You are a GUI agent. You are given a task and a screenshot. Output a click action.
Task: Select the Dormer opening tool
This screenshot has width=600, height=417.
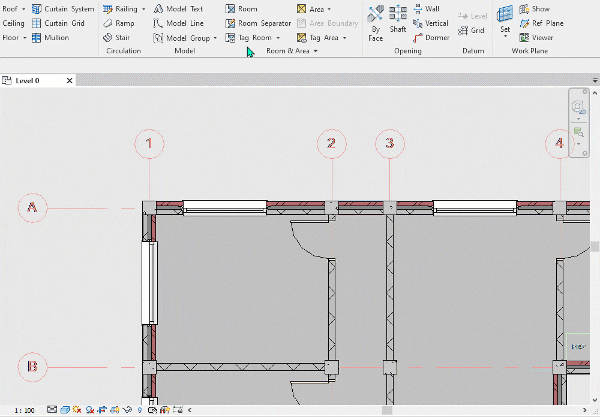click(431, 37)
